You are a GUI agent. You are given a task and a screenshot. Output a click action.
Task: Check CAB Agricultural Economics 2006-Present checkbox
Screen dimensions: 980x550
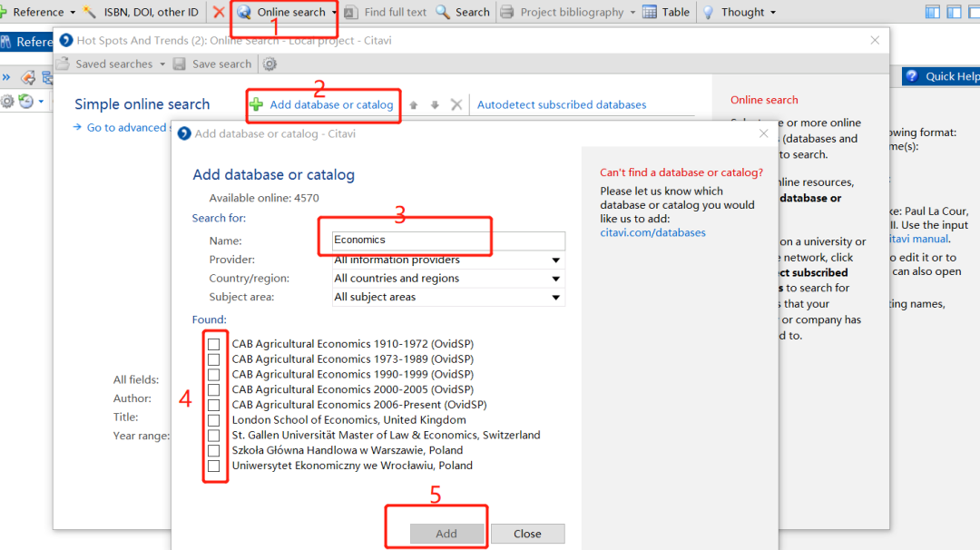[x=214, y=405]
